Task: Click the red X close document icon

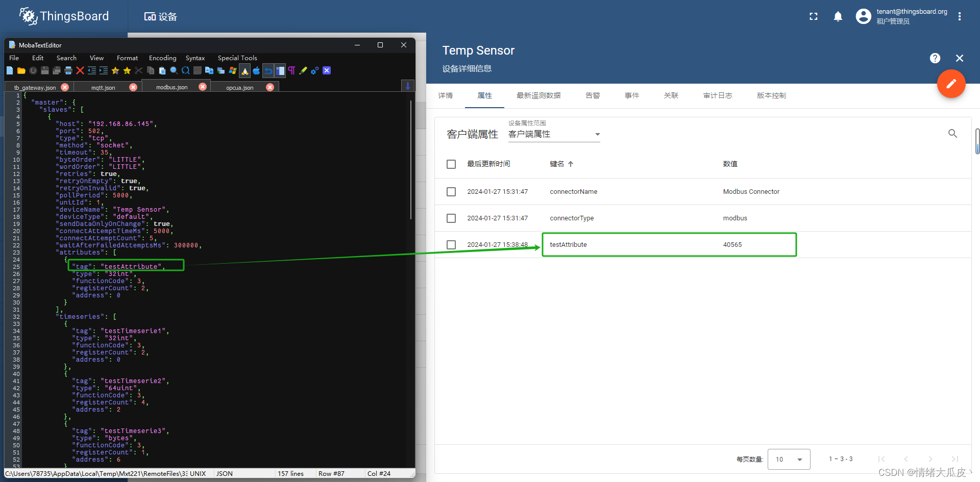Action: click(80, 70)
